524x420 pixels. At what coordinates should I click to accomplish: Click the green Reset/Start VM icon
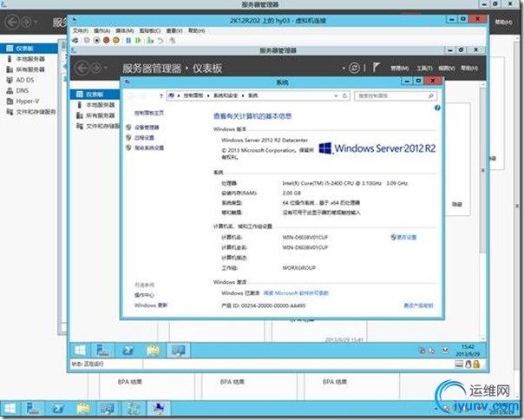tap(138, 41)
